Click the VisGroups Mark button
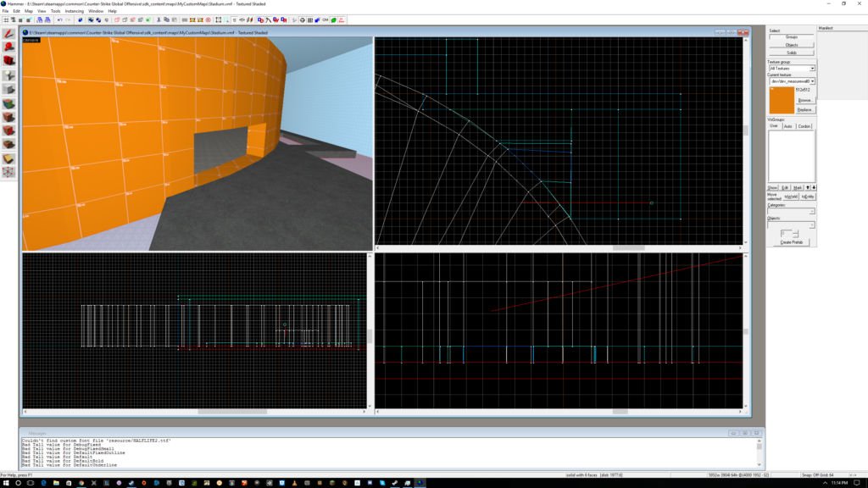Viewport: 868px width, 488px height. (x=797, y=188)
